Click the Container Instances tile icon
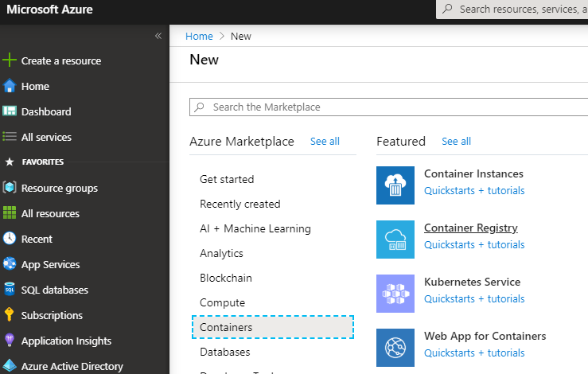Image resolution: width=588 pixels, height=374 pixels. (395, 185)
